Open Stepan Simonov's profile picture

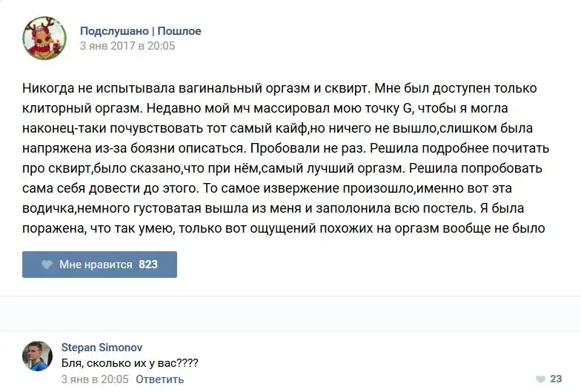pos(38,356)
